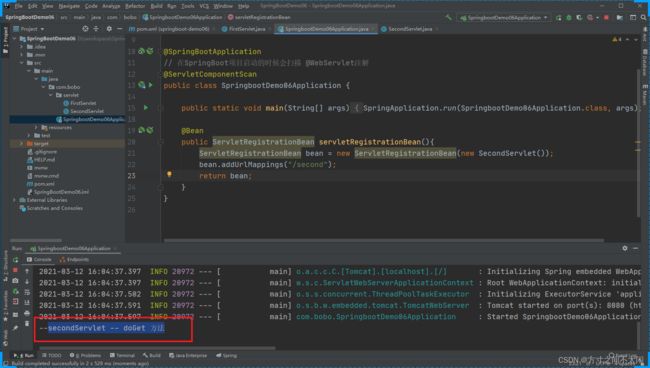Collapse the servlet package
The height and width of the screenshot is (368, 650).
coord(51,95)
